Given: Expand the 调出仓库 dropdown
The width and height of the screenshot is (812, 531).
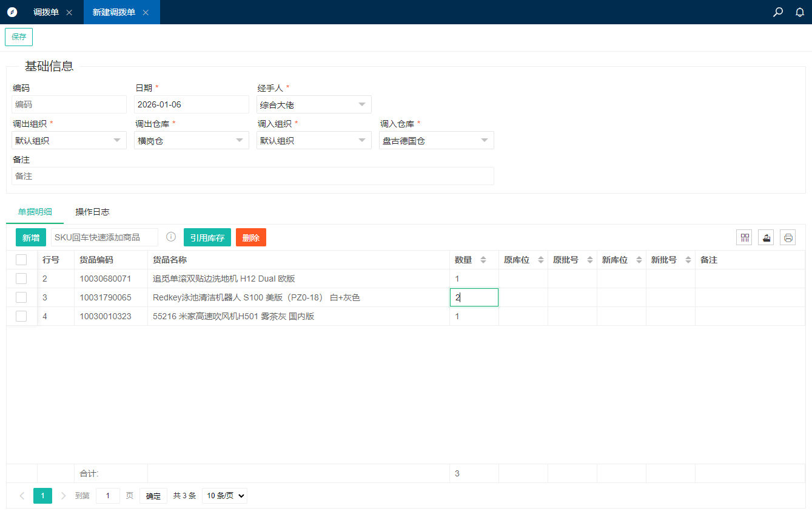Looking at the screenshot, I should pos(192,141).
